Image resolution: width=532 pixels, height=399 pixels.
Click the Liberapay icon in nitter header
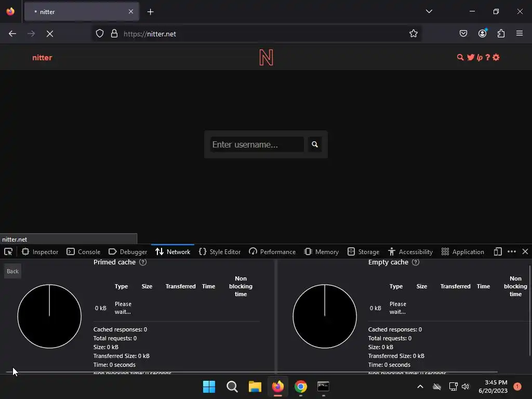pyautogui.click(x=480, y=57)
